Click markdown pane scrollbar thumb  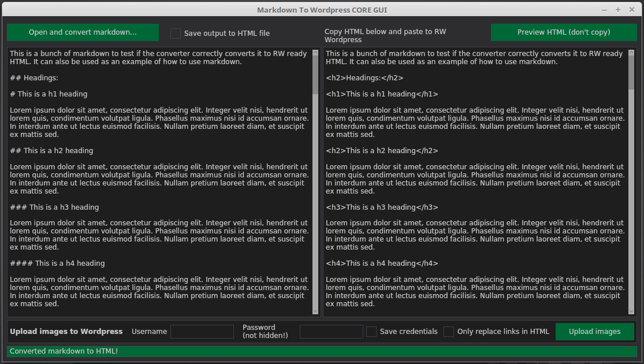[315, 75]
